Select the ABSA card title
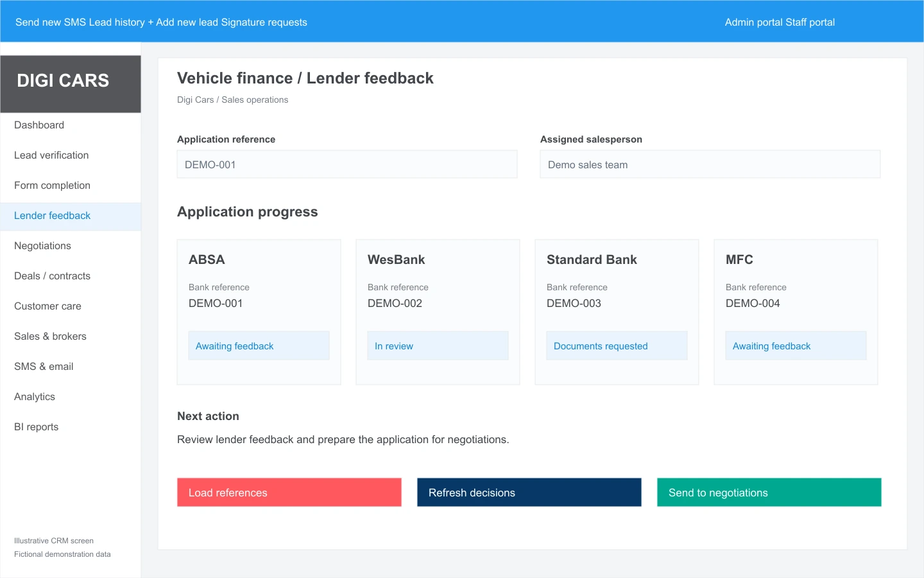 207,259
